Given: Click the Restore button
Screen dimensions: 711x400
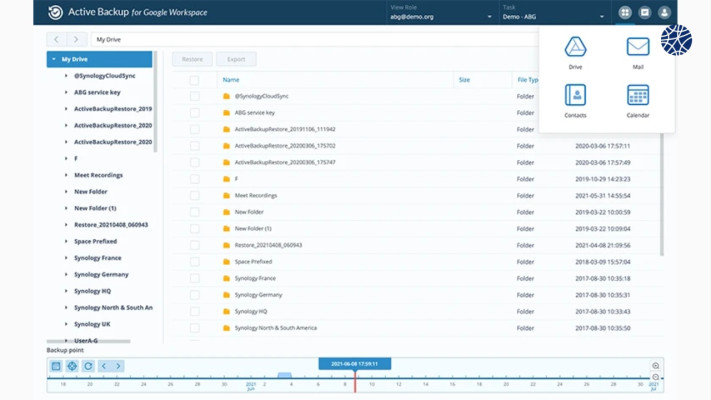Looking at the screenshot, I should 192,59.
